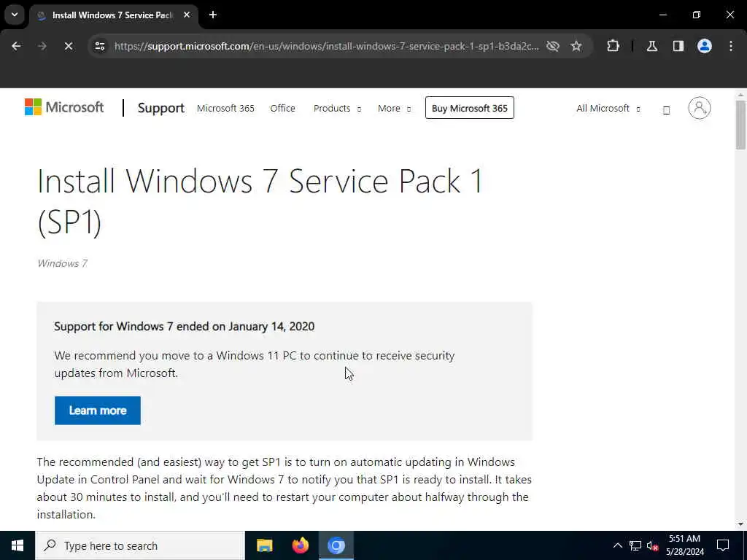Show hidden system tray icons
Screen dimensions: 747x560
point(617,545)
